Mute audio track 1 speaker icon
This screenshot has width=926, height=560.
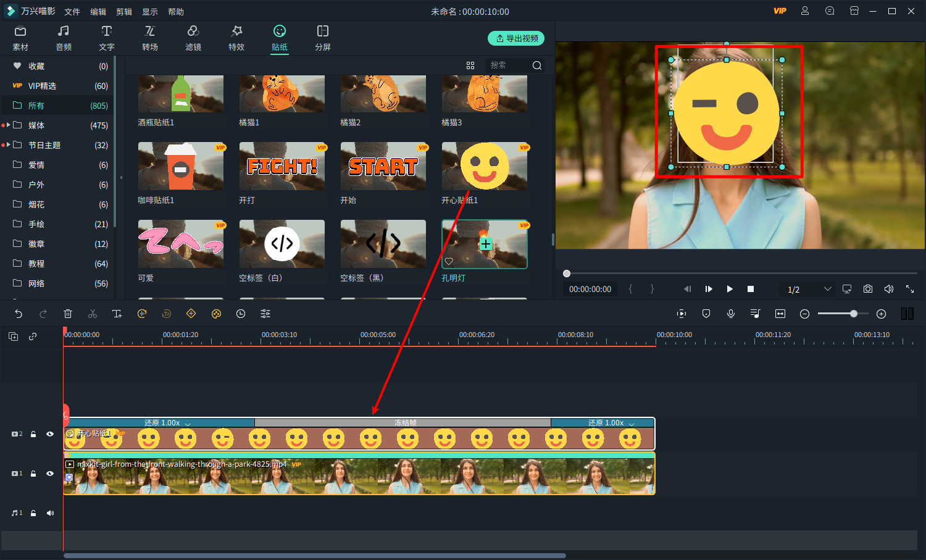50,513
